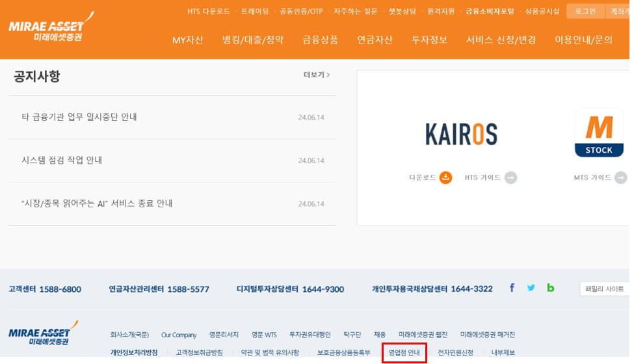Open 개인정보처리방침 footer link
634x364 pixels.
(134, 353)
